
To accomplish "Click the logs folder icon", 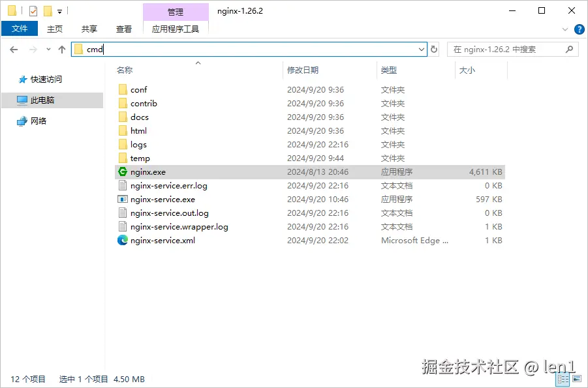I will pyautogui.click(x=123, y=144).
